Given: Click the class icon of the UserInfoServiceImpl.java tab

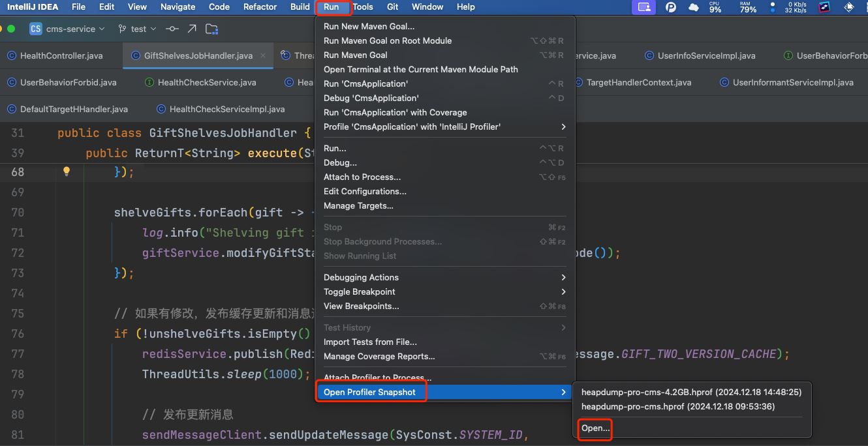Looking at the screenshot, I should [x=649, y=55].
